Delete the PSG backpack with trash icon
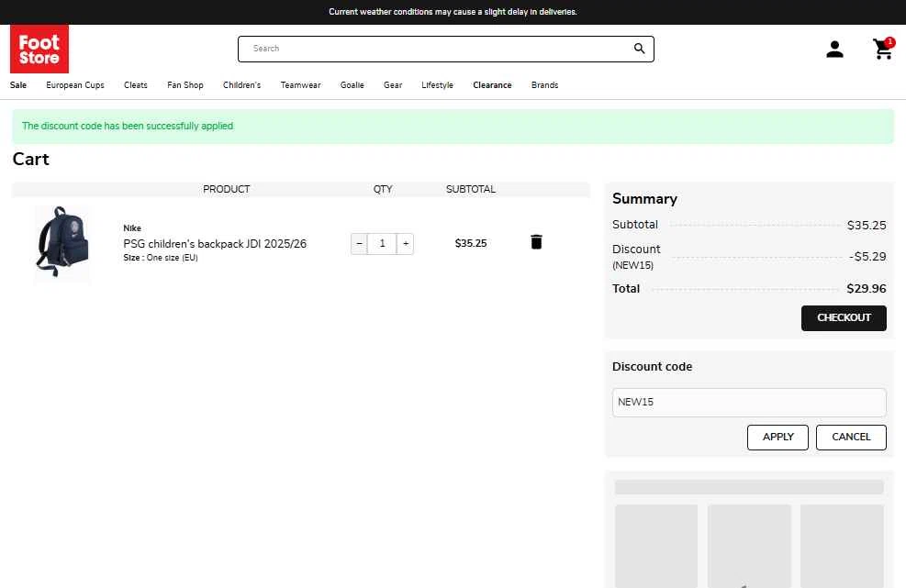The image size is (906, 588). pos(536,242)
